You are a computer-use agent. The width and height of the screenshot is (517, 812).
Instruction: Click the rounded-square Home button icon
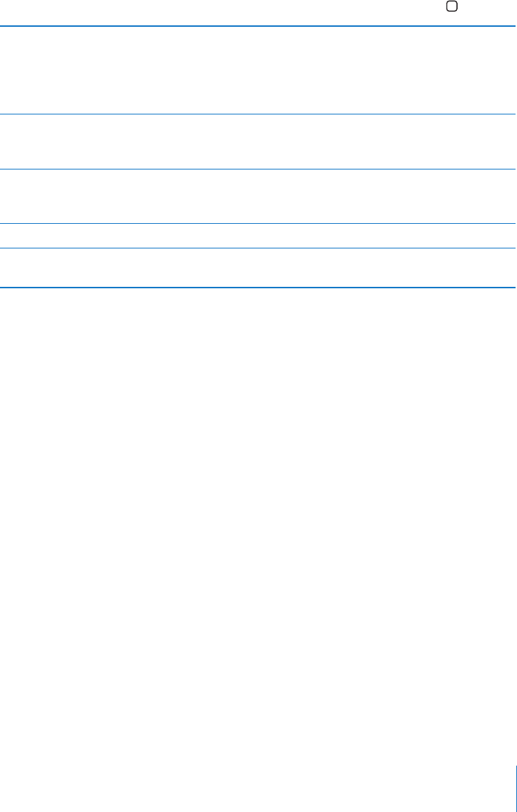[x=451, y=7]
